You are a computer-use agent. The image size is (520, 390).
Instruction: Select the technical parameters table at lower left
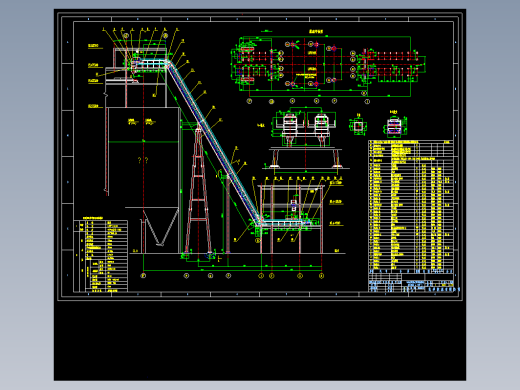point(100,256)
